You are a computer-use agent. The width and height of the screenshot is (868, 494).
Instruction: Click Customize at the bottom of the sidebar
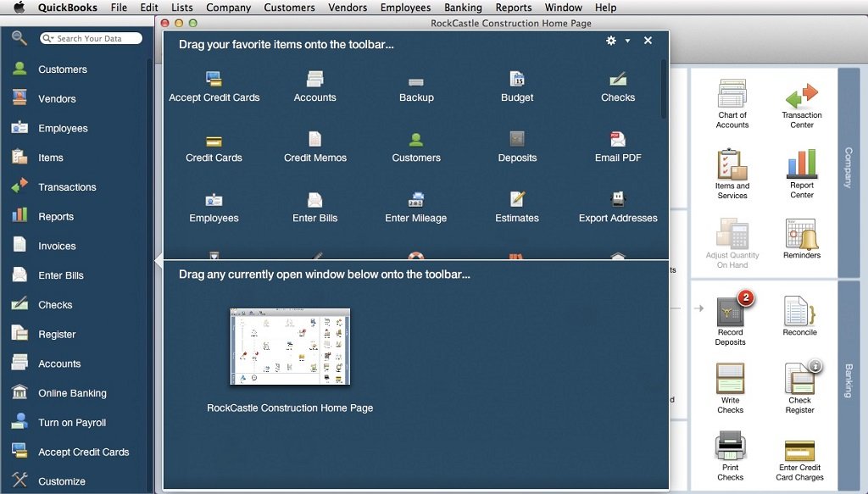[x=61, y=481]
